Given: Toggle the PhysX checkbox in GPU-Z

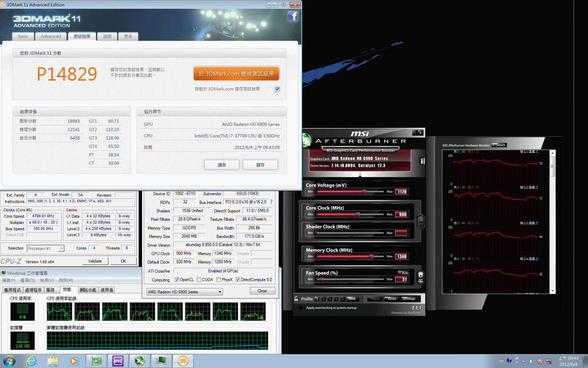Looking at the screenshot, I should point(219,280).
